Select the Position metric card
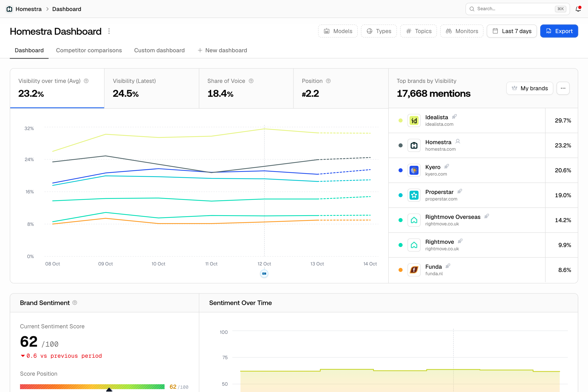The width and height of the screenshot is (588, 392). [x=341, y=88]
